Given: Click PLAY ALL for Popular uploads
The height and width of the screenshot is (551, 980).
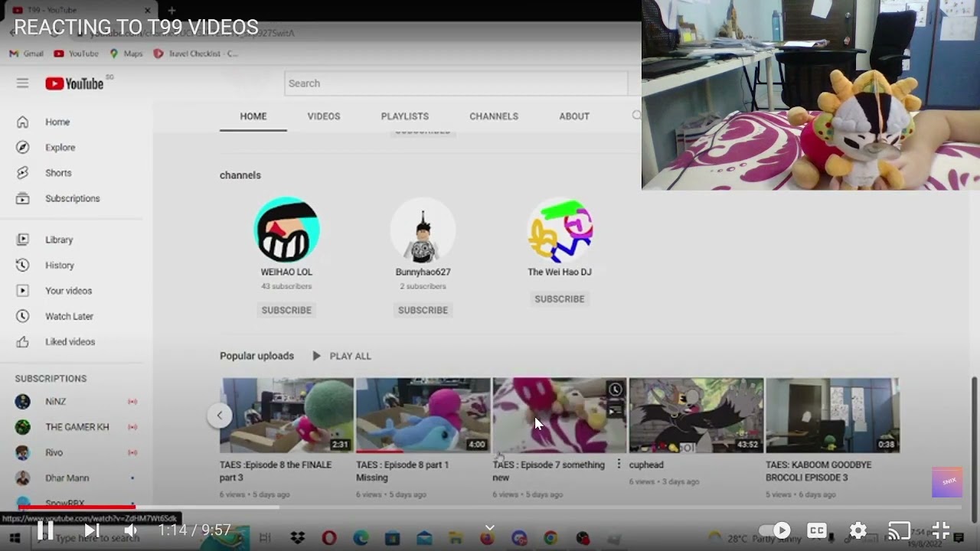Looking at the screenshot, I should (341, 356).
